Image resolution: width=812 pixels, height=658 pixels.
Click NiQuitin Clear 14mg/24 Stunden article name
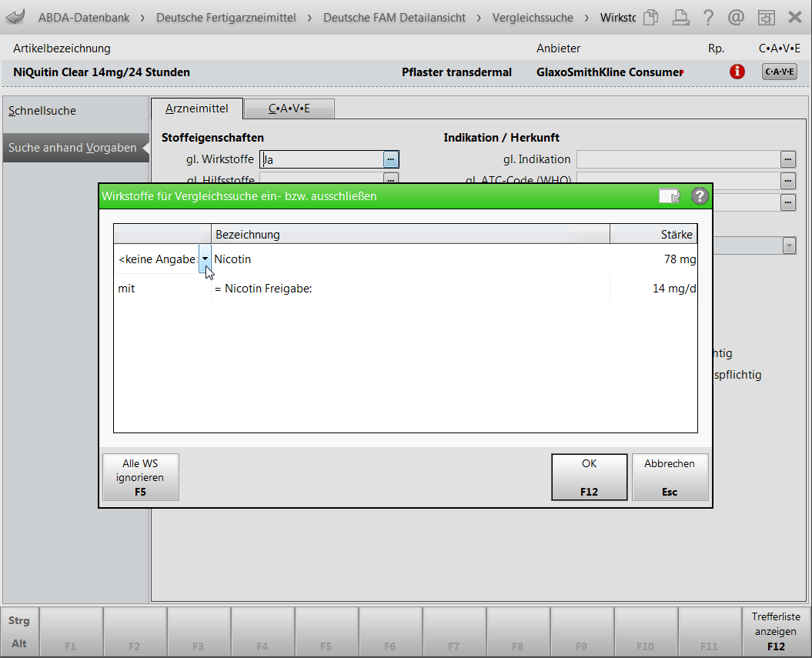tap(102, 72)
